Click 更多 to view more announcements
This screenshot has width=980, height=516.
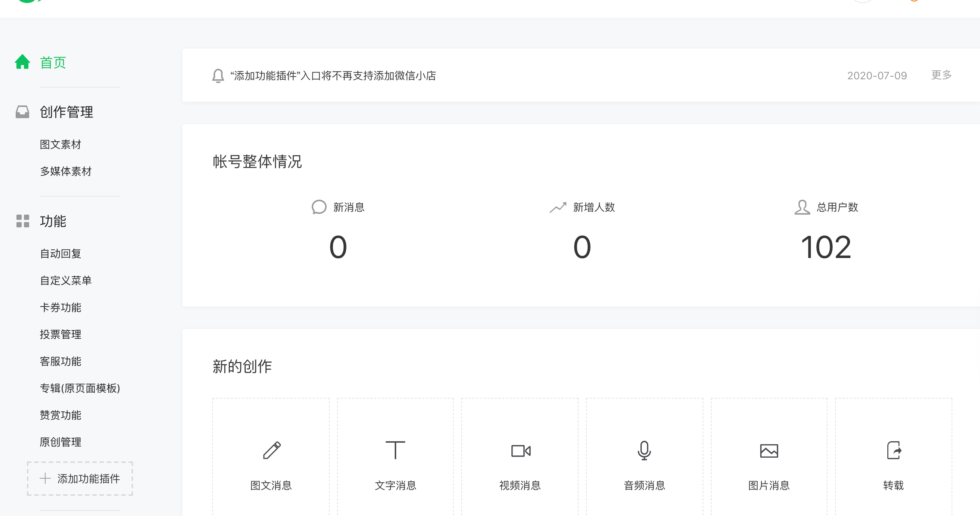941,75
